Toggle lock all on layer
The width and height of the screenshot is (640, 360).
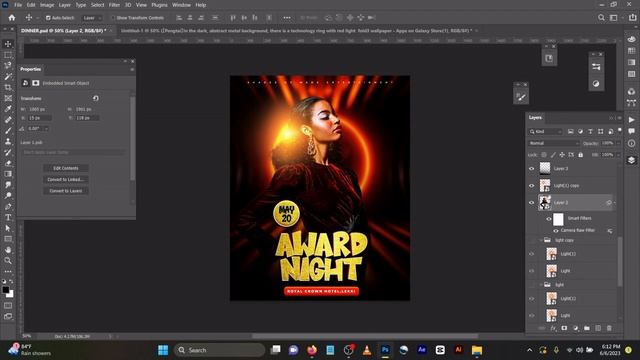click(x=580, y=155)
